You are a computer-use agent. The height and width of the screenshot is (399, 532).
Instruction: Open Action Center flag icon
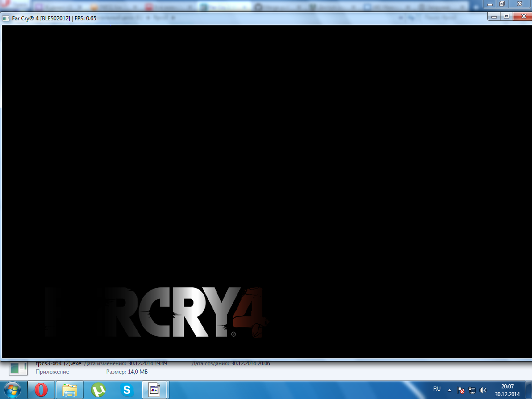tap(460, 390)
